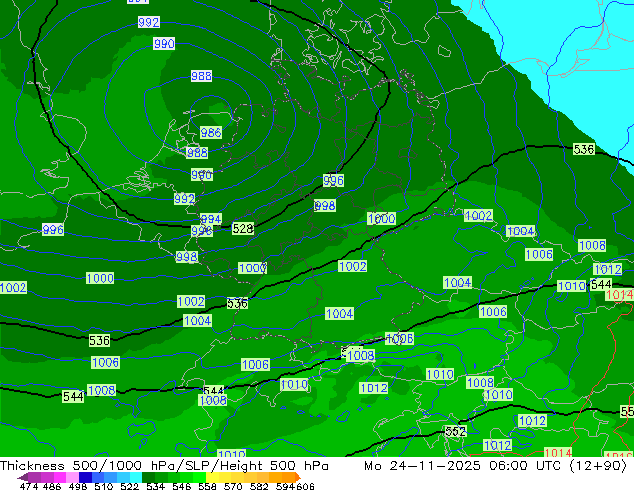Click the legend value 582

[259, 486]
